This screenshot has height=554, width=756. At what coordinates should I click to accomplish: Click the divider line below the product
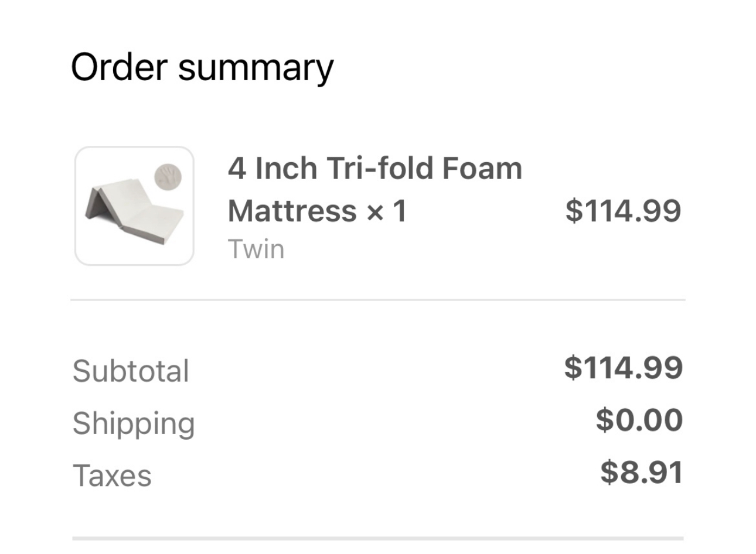point(377,300)
